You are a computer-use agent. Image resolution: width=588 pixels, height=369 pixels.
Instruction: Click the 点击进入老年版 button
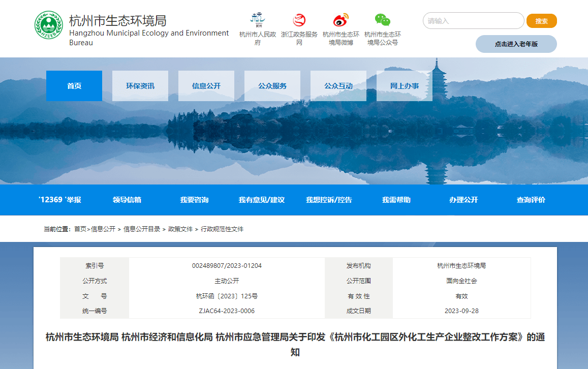pyautogui.click(x=516, y=44)
